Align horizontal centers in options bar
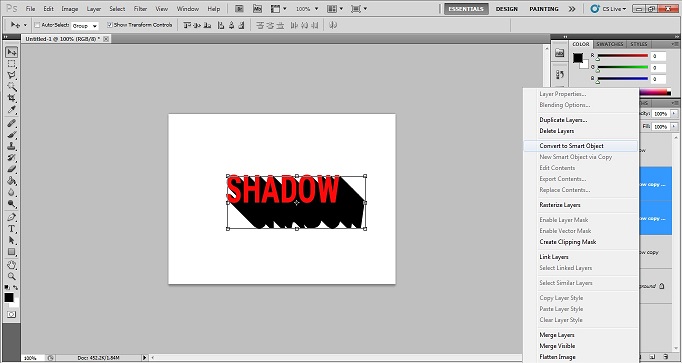 pyautogui.click(x=231, y=25)
